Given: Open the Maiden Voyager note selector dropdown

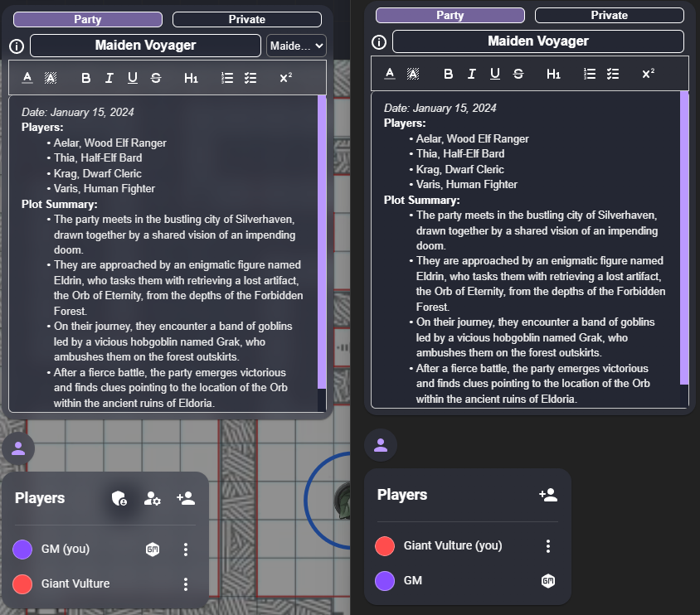Looking at the screenshot, I should pyautogui.click(x=297, y=46).
